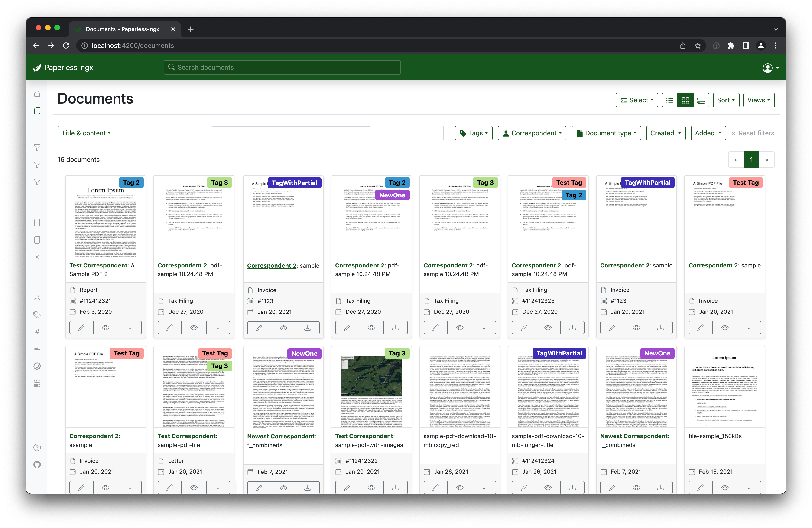Open the Test Correspondent link on first card
The width and height of the screenshot is (812, 528).
point(99,265)
